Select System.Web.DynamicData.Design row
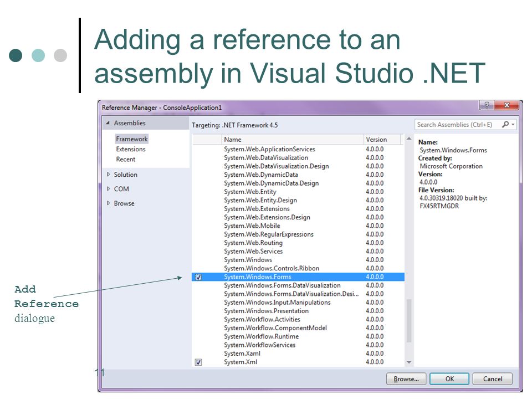 (x=298, y=183)
